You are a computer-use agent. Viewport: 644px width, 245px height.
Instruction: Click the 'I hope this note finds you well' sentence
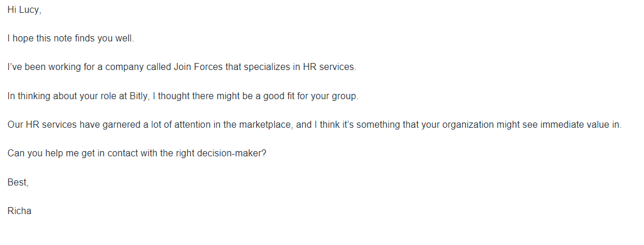pyautogui.click(x=71, y=39)
